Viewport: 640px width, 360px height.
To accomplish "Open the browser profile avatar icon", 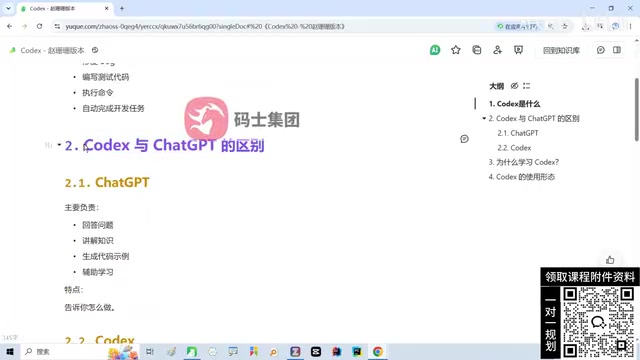I will click(615, 26).
